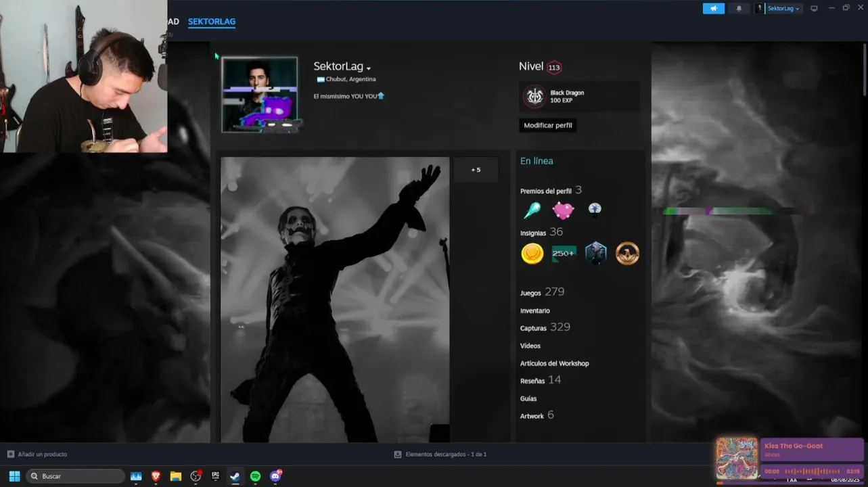868x487 pixels.
Task: Click the 250+ games badge
Action: tap(564, 254)
